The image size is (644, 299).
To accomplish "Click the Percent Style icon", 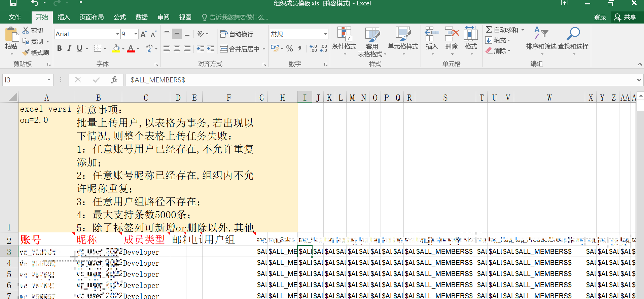I will click(x=289, y=49).
